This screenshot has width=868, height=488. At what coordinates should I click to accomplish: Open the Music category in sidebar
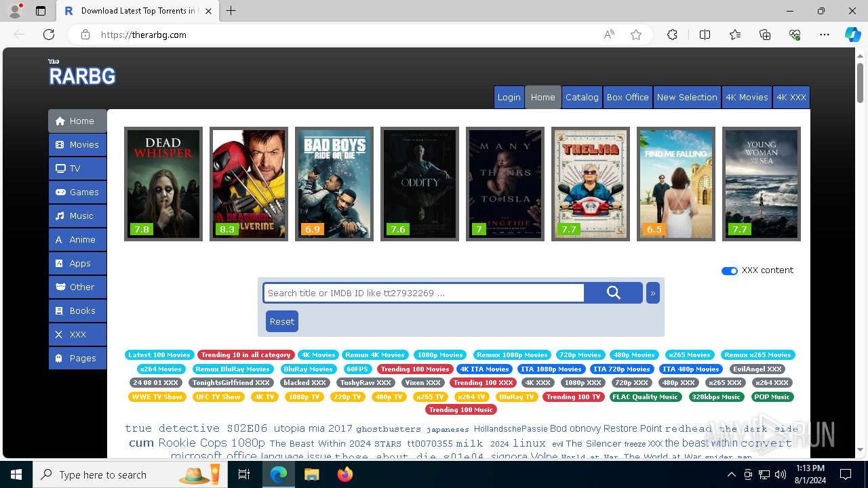coord(77,216)
